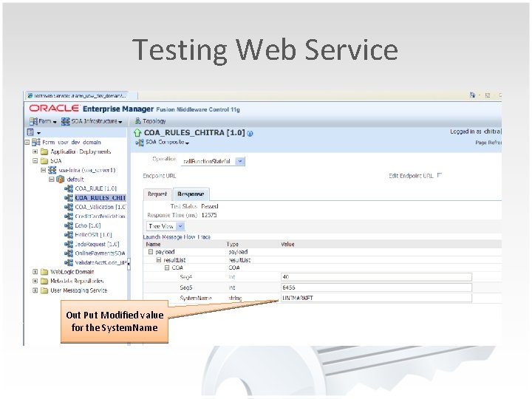This screenshot has width=532, height=399.
Task: Select JedsRequest [1.0] composite
Action: [x=97, y=244]
